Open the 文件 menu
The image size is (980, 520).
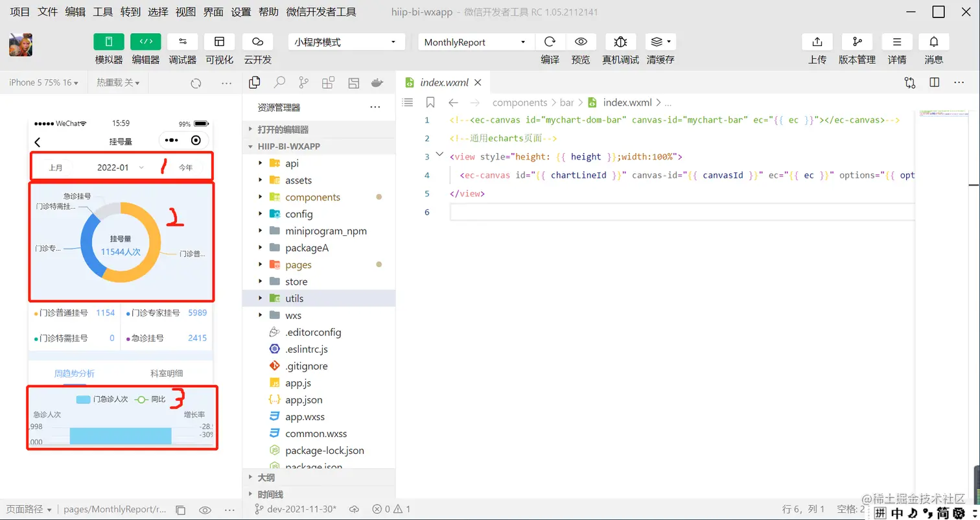47,12
